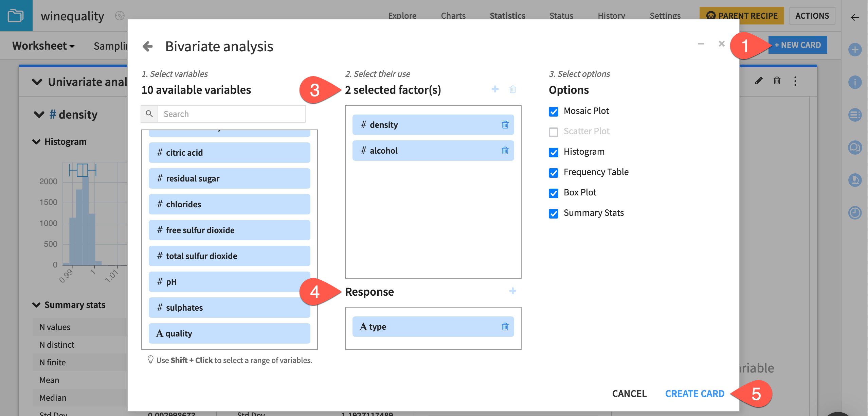
Task: Clear all selected factors with trash icon
Action: (x=513, y=89)
